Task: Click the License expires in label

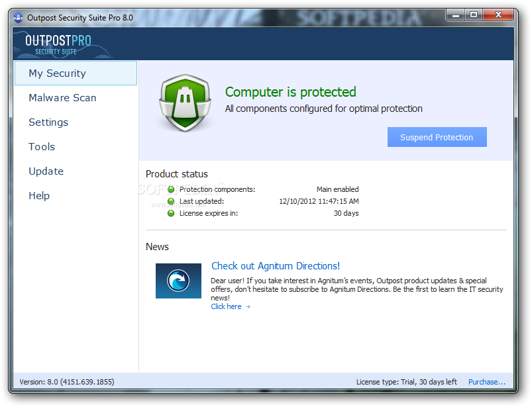Action: (x=209, y=213)
